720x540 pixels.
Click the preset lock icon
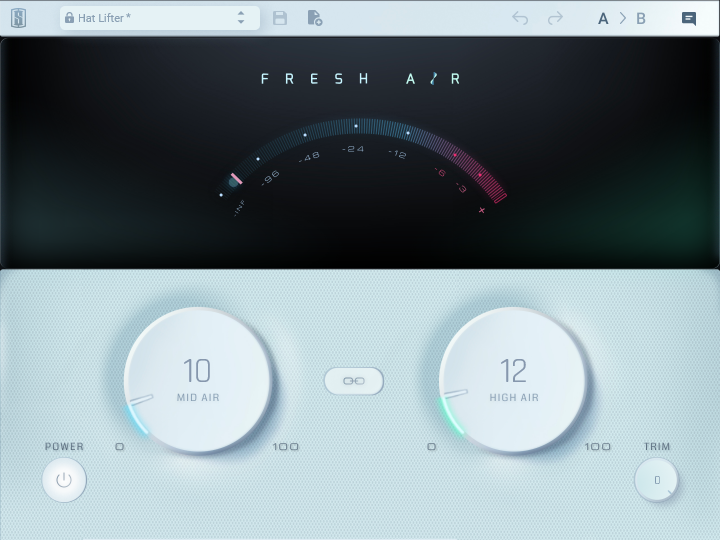[69, 18]
